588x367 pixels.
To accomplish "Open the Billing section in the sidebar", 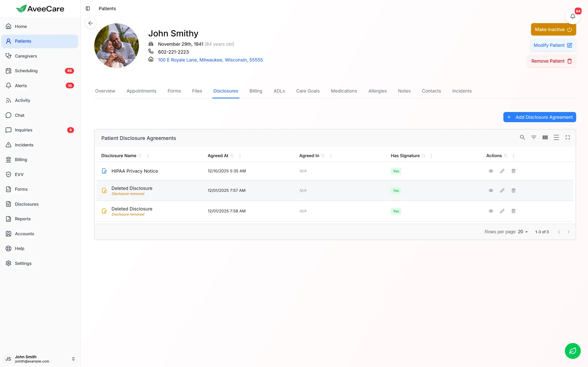I will (21, 159).
